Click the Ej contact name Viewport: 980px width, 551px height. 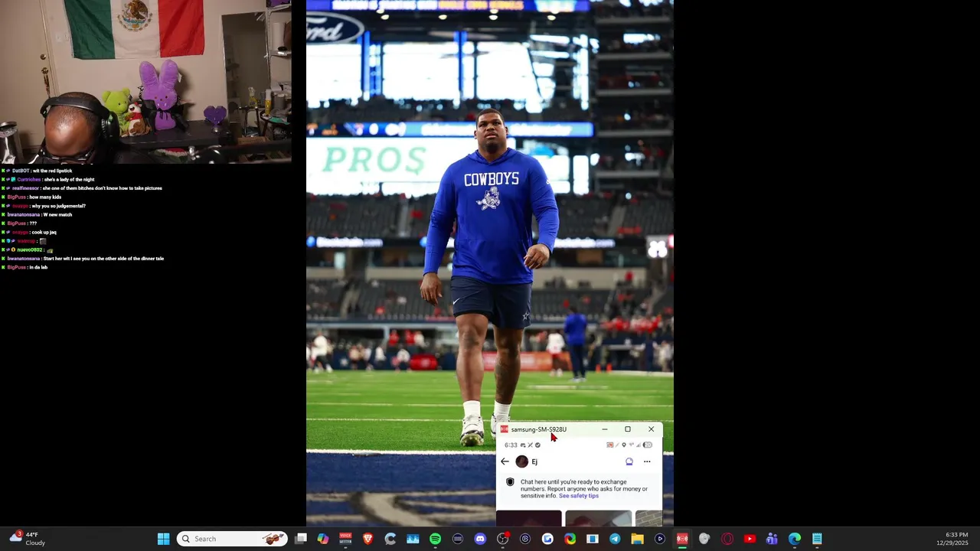(x=534, y=461)
